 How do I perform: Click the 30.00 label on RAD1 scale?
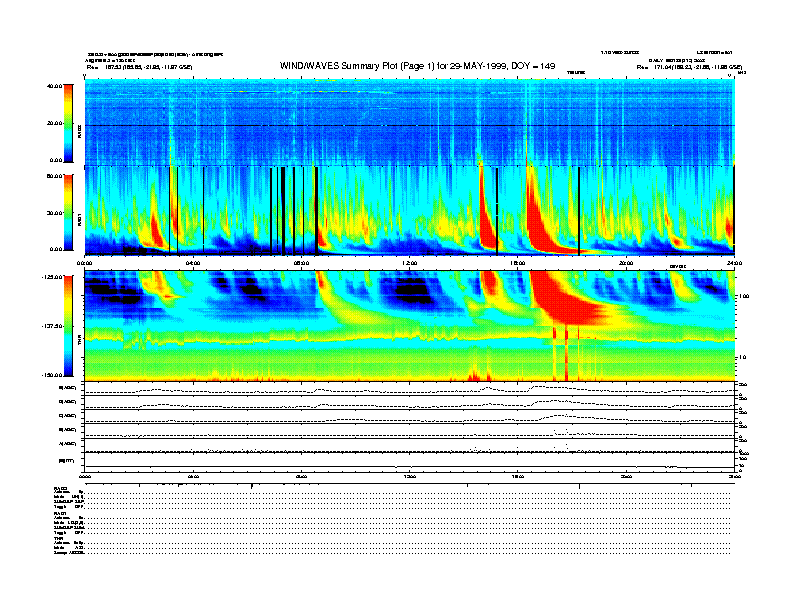(54, 213)
